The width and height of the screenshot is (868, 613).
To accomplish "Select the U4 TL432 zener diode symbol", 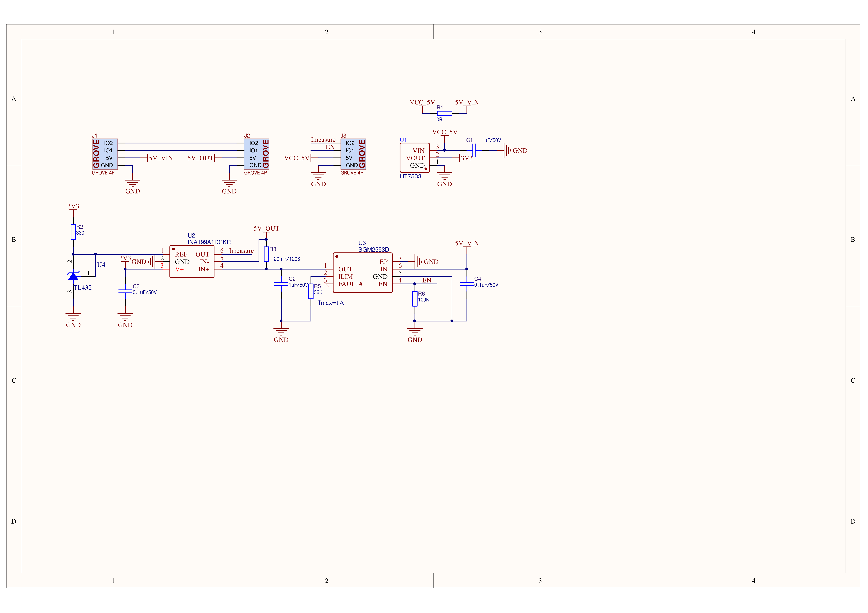I will [x=73, y=276].
